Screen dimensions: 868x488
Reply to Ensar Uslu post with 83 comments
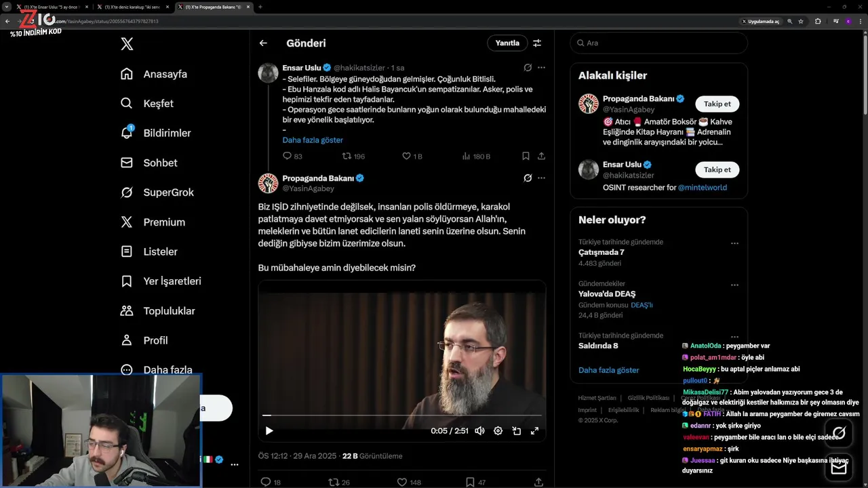point(292,156)
